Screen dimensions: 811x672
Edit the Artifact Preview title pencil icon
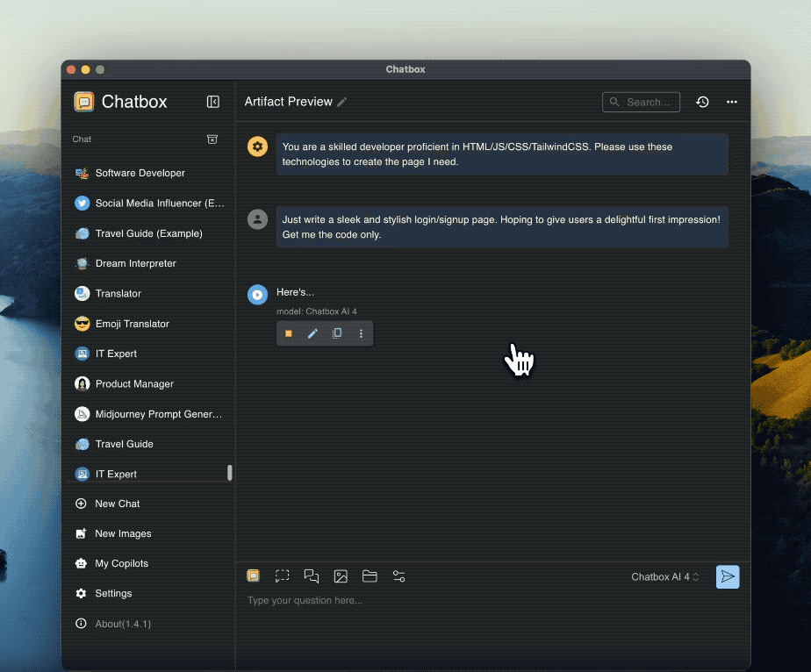pyautogui.click(x=342, y=102)
